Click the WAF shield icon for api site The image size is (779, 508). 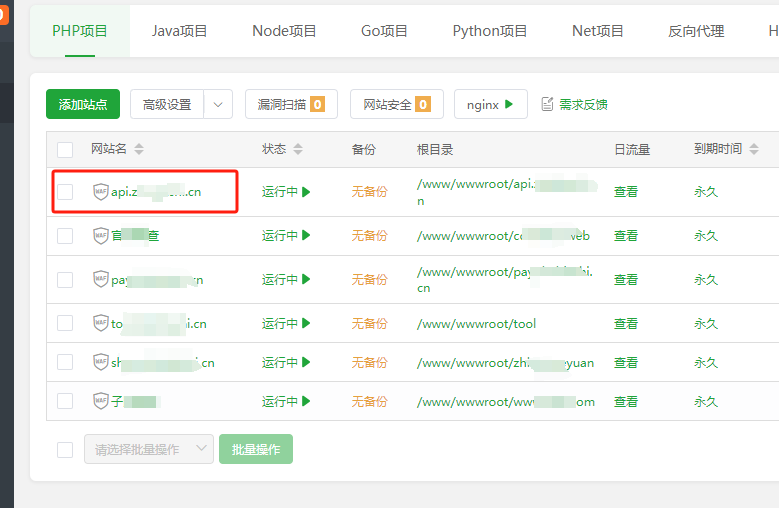pos(100,192)
